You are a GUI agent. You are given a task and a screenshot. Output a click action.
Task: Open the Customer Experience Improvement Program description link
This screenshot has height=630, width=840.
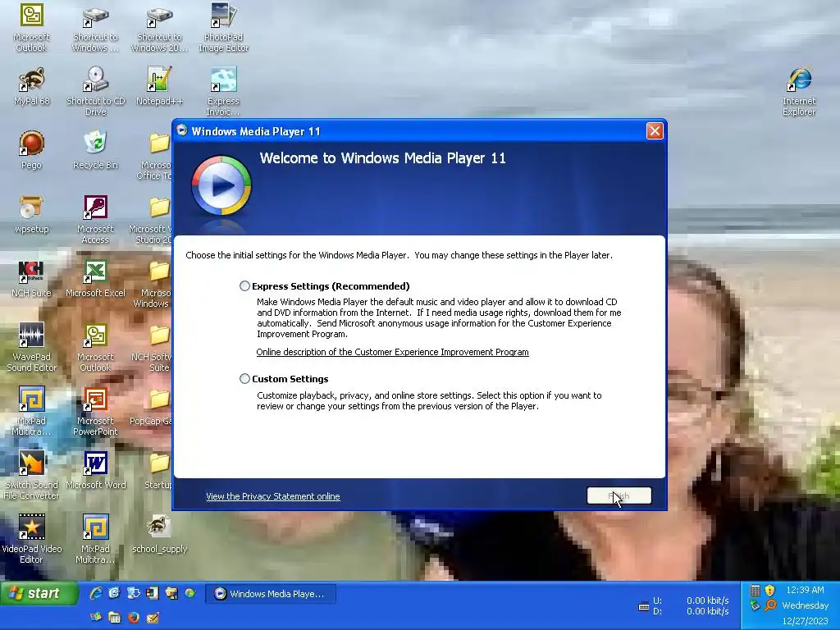tap(392, 352)
